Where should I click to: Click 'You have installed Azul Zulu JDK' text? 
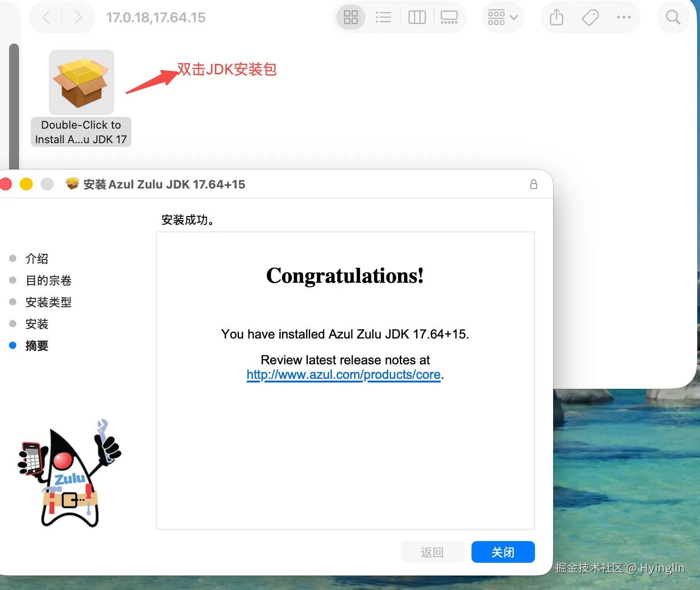click(x=345, y=334)
